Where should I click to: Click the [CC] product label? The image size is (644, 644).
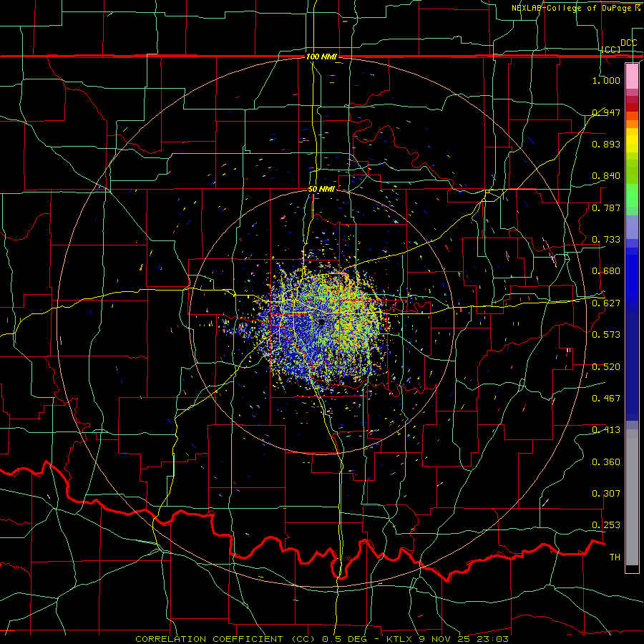point(610,49)
